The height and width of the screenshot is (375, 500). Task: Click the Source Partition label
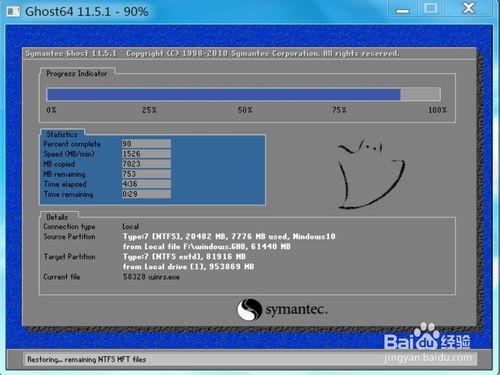tap(69, 236)
